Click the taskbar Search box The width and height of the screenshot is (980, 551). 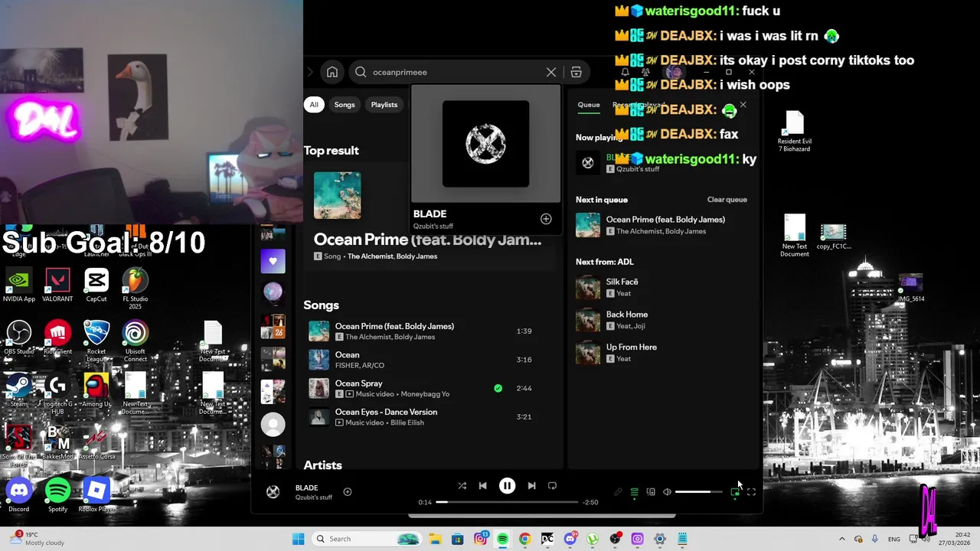coord(367,539)
